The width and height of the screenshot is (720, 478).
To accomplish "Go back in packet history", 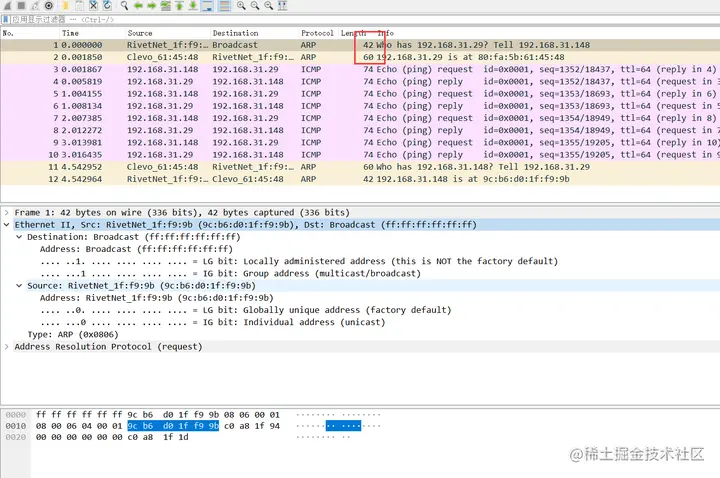I will 138,6.
